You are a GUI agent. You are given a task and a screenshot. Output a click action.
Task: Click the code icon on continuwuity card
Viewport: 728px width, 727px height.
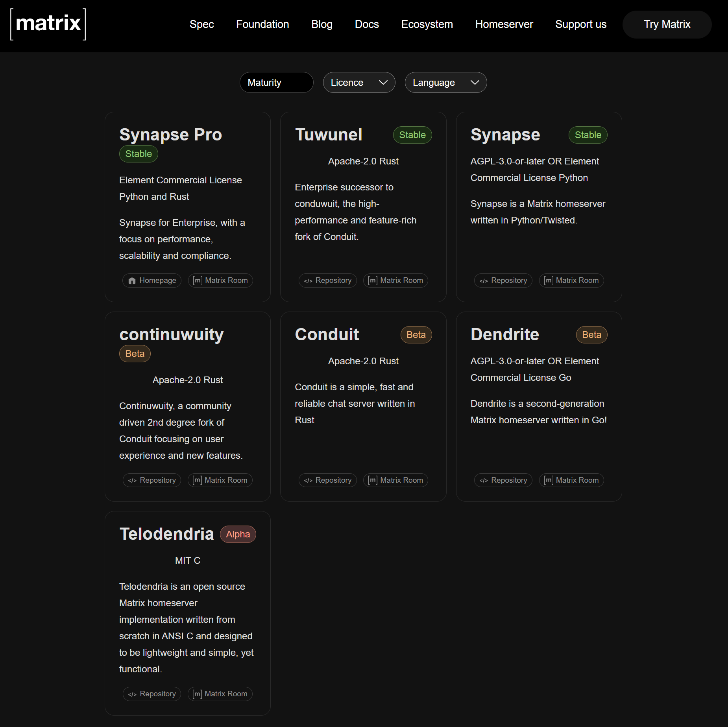(132, 481)
